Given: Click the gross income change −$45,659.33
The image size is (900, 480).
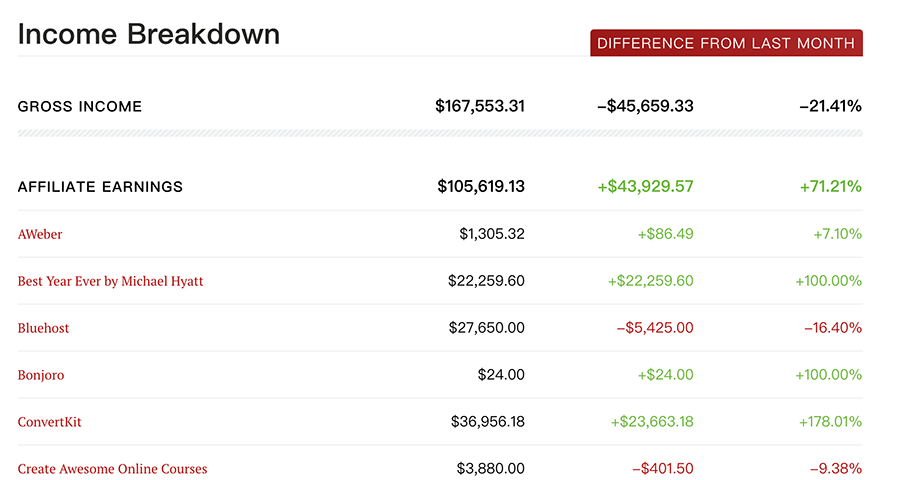Looking at the screenshot, I should 645,106.
